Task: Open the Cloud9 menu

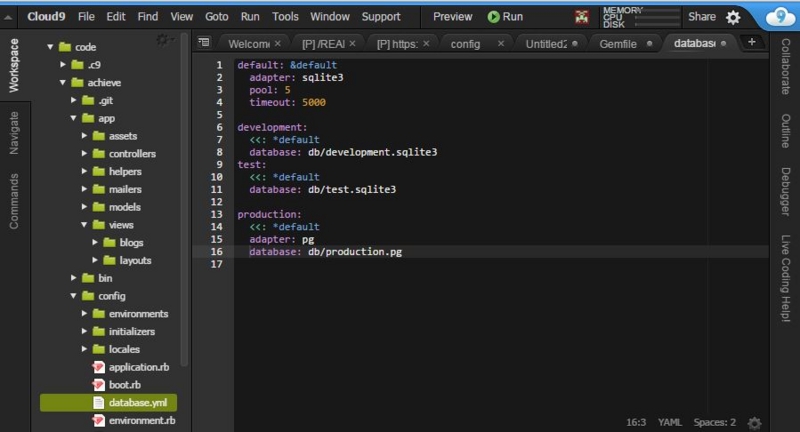Action: [x=46, y=17]
